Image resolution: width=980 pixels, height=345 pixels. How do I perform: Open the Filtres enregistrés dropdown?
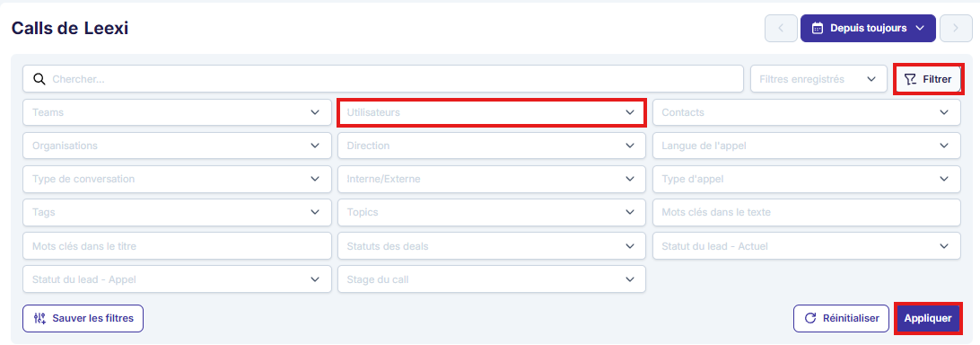pos(818,80)
